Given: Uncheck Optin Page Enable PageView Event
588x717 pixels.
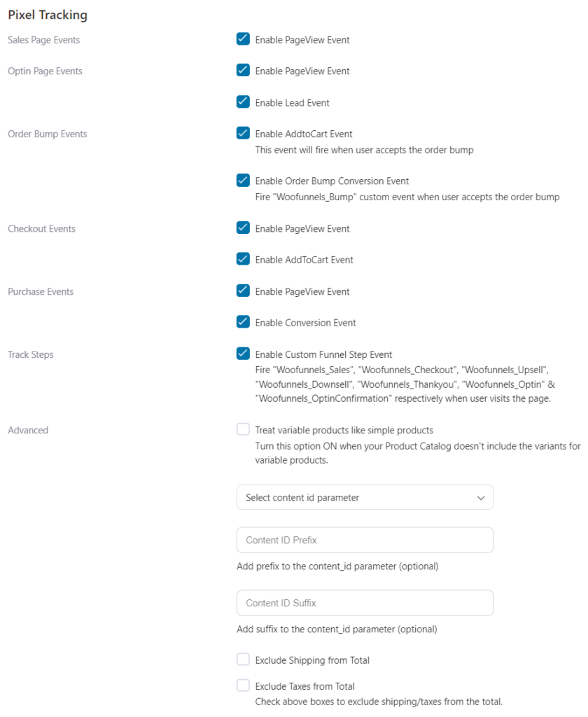Looking at the screenshot, I should click(x=243, y=70).
